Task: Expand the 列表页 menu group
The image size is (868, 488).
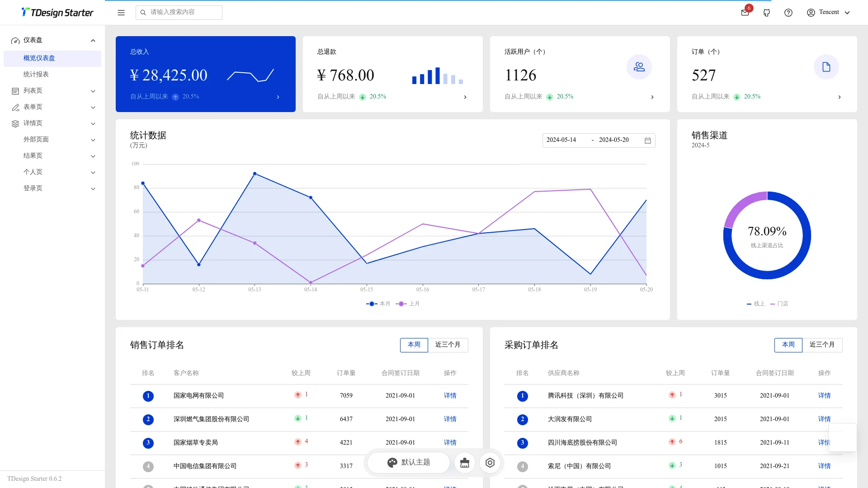Action: [x=93, y=91]
